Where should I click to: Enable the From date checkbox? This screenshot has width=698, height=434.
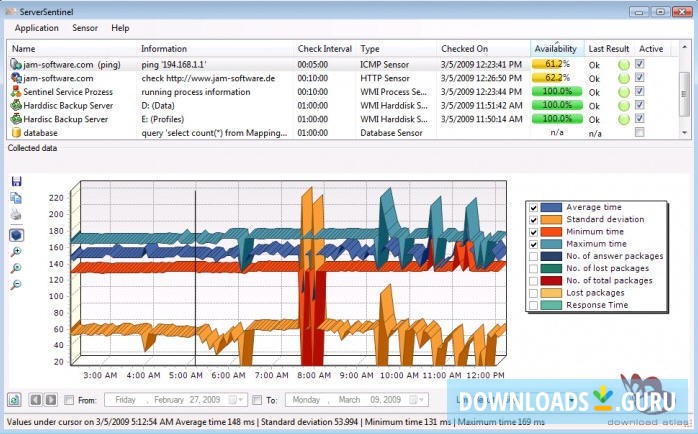(x=69, y=400)
